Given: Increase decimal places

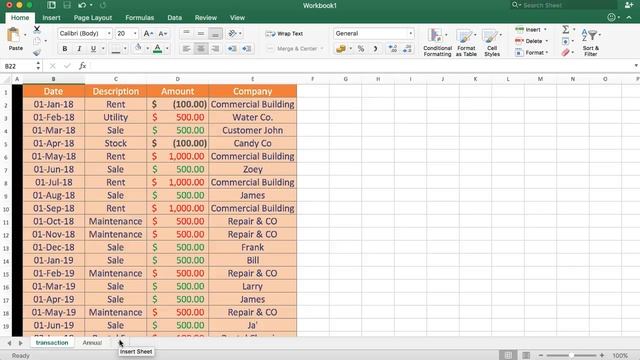Looking at the screenshot, I should tap(393, 49).
